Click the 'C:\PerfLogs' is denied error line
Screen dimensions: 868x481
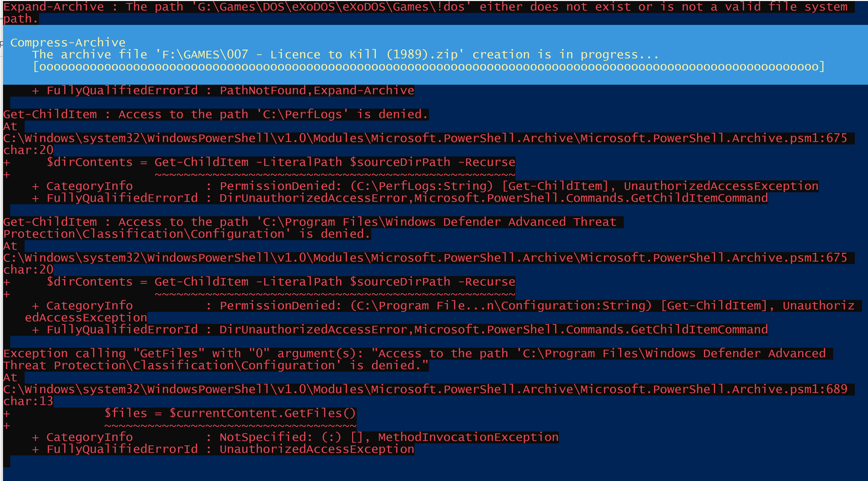pos(216,114)
